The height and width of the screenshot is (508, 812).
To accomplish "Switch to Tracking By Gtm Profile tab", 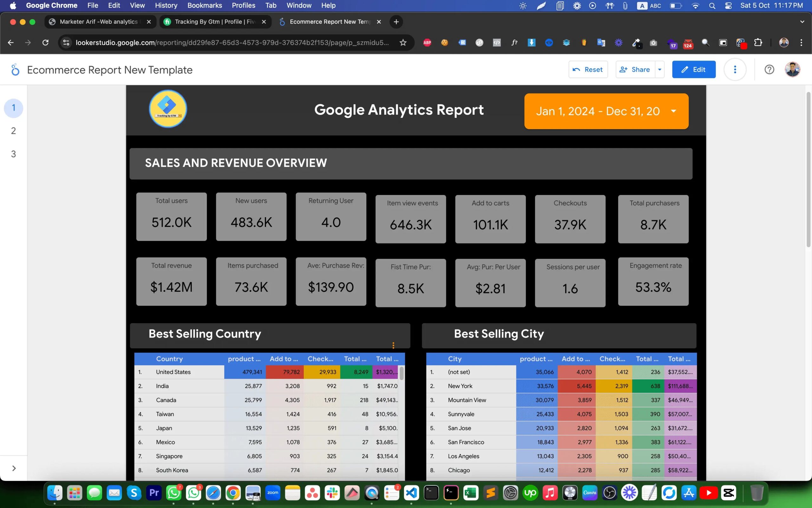I will (215, 22).
